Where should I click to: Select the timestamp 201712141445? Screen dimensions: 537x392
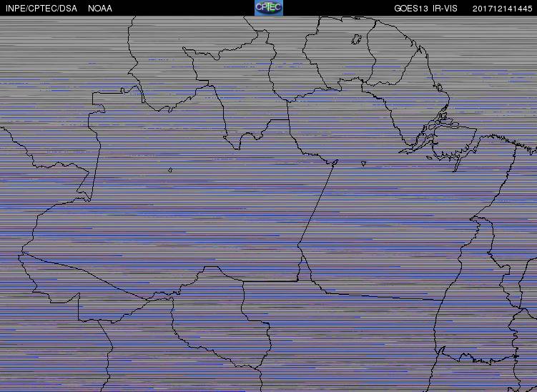(x=503, y=9)
